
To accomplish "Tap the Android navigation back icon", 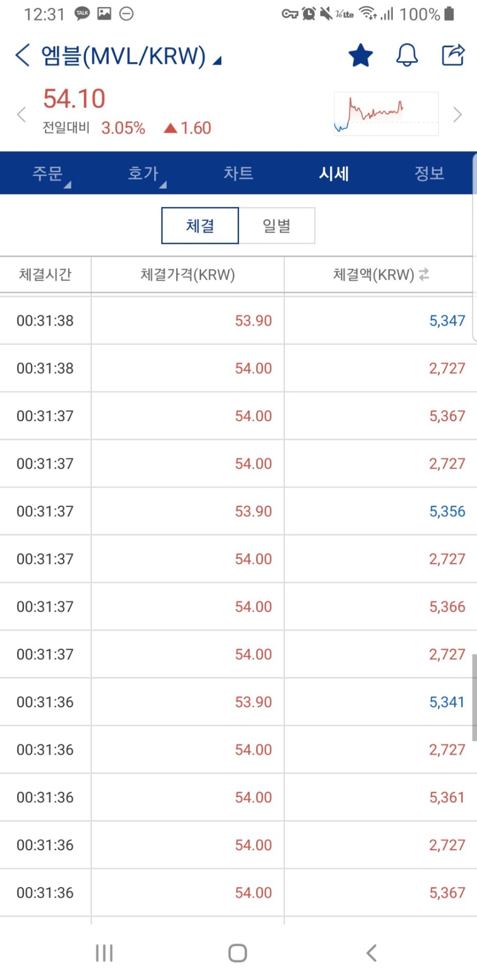I will 371,953.
